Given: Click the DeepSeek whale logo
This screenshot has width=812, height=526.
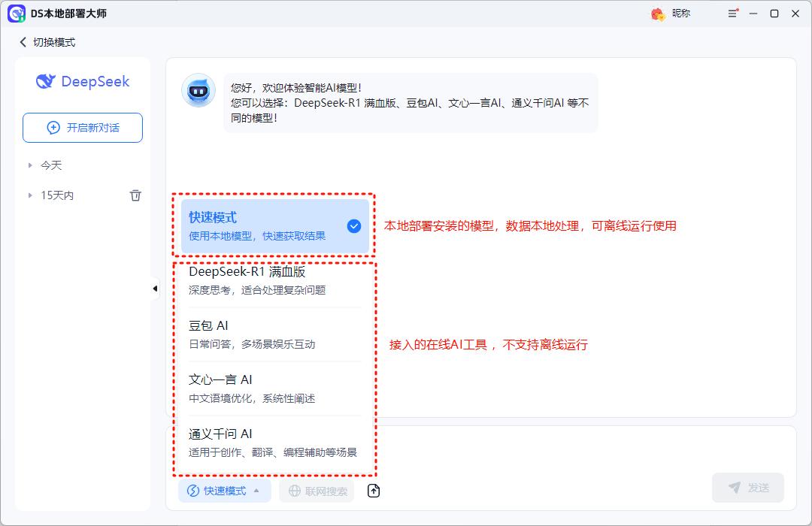Looking at the screenshot, I should click(x=46, y=81).
